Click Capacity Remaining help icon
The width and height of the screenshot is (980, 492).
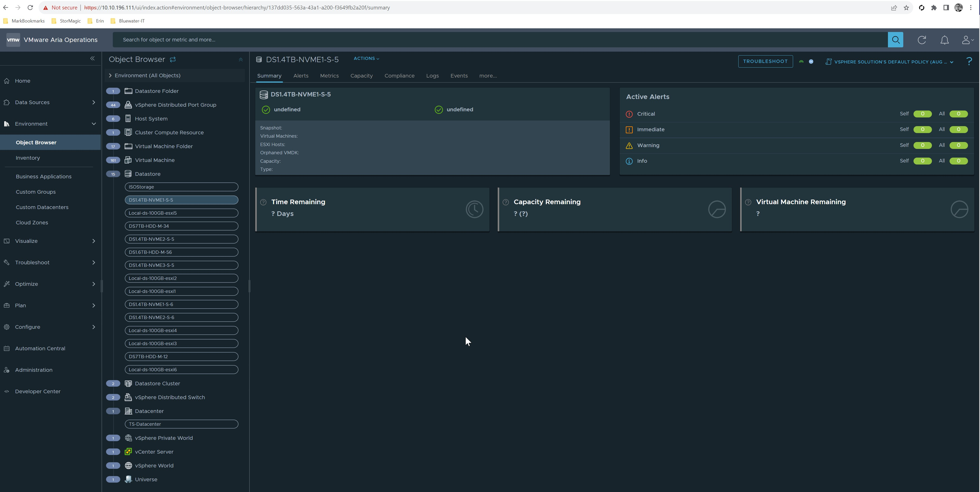pos(506,202)
